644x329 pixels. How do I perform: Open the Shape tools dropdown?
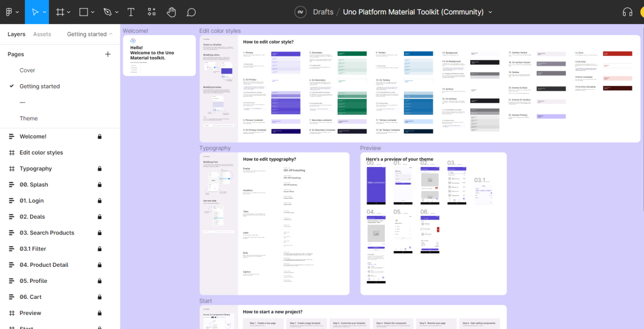93,11
